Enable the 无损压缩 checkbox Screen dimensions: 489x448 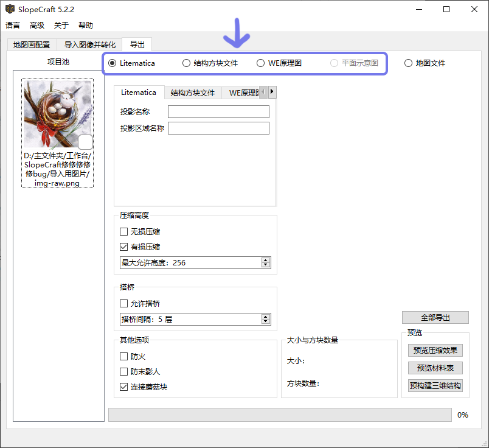pyautogui.click(x=123, y=231)
